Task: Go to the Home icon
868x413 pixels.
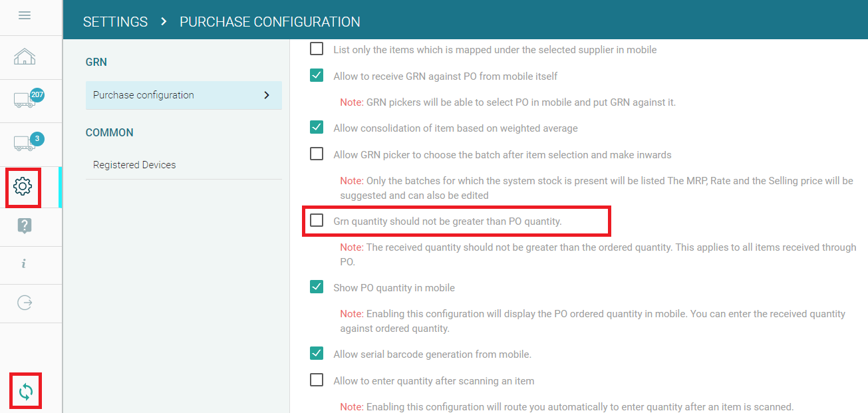Action: (25, 57)
